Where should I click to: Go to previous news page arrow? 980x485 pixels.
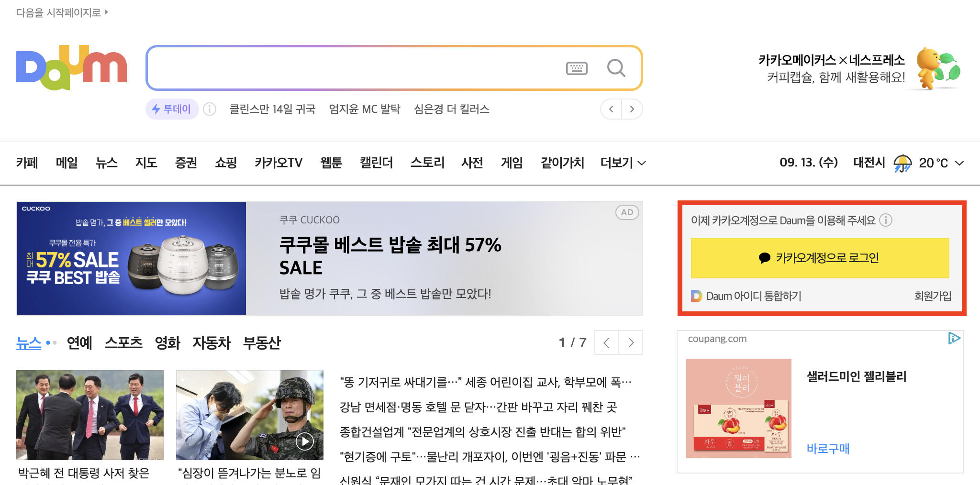pyautogui.click(x=606, y=342)
